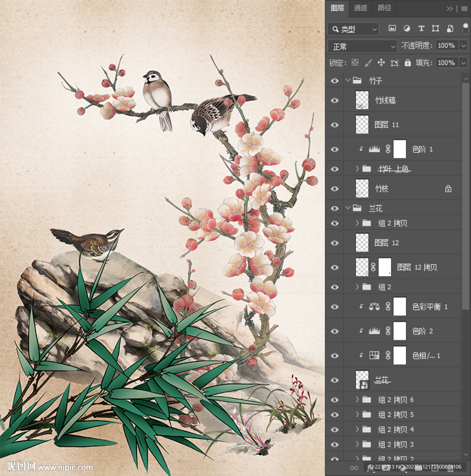Click hue/saturation adjustment icon 色相/... 1
Screen dimensions: 471x476
pos(374,356)
